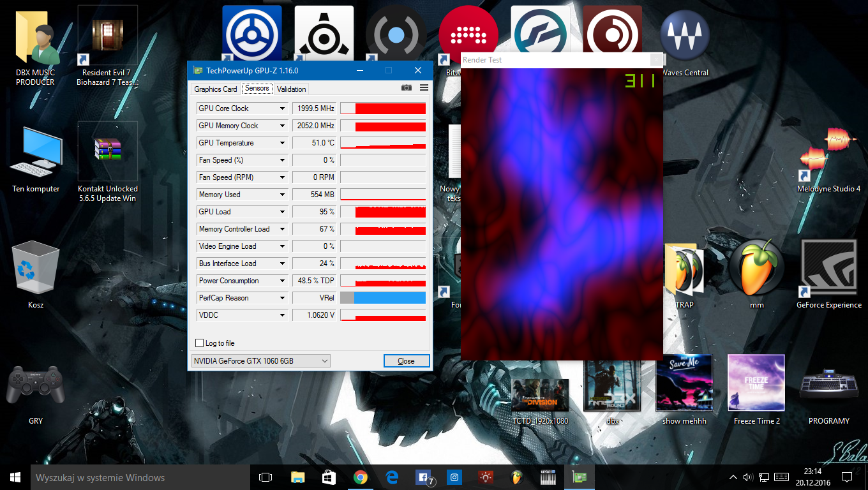868x490 pixels.
Task: Show hidden system tray icons
Action: tap(733, 477)
